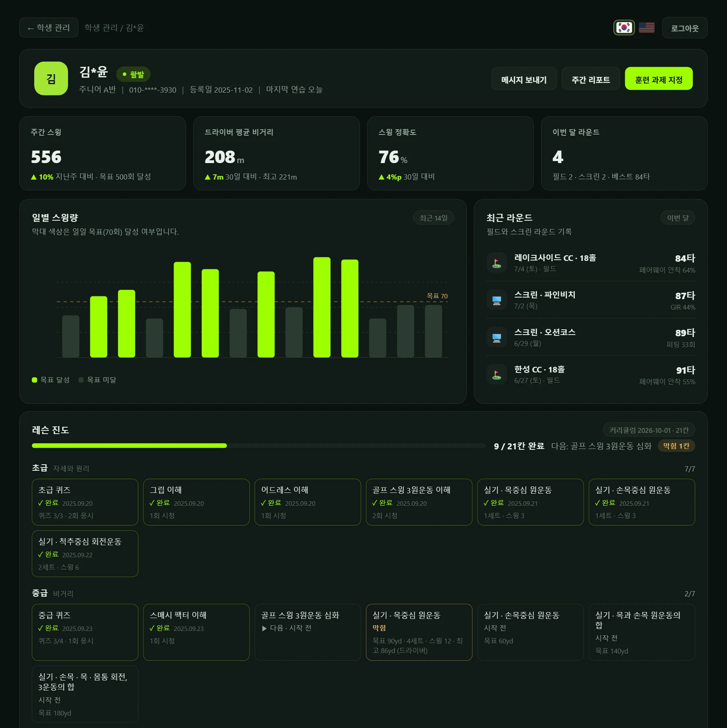
Task: Click the 김 student avatar
Action: pos(51,79)
